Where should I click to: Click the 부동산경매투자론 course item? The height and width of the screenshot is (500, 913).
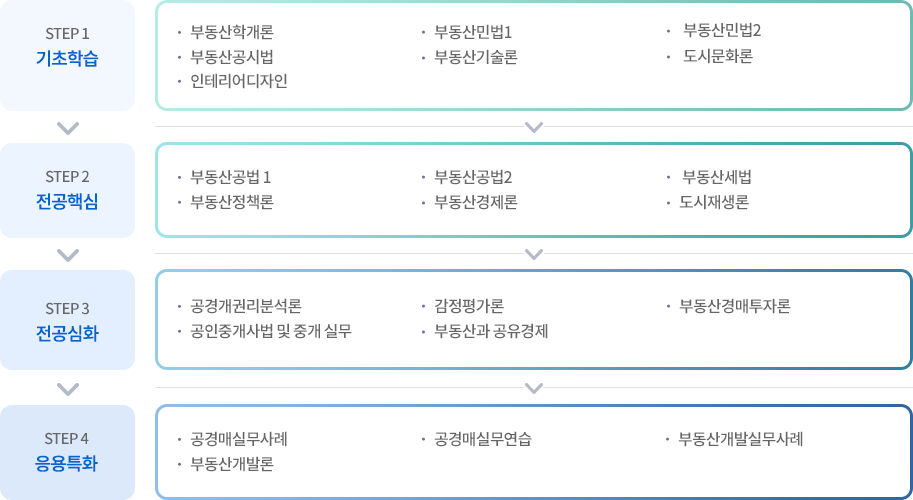[735, 306]
